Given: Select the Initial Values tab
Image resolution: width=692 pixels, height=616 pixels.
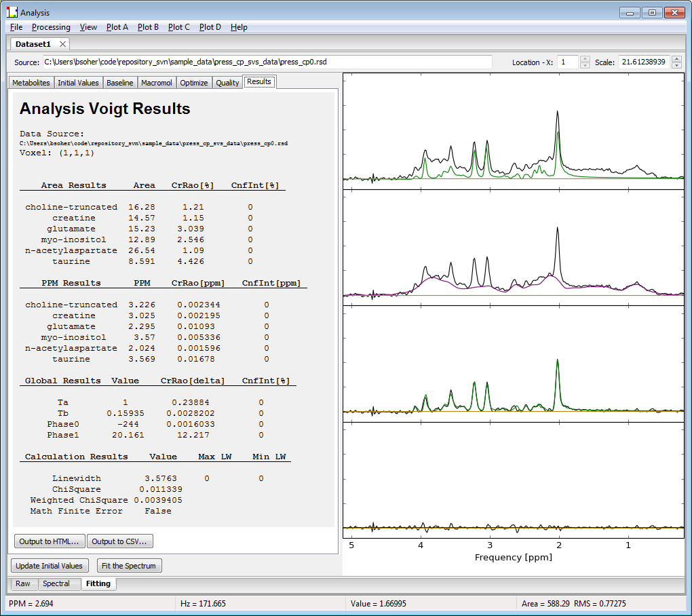Looking at the screenshot, I should pos(79,83).
